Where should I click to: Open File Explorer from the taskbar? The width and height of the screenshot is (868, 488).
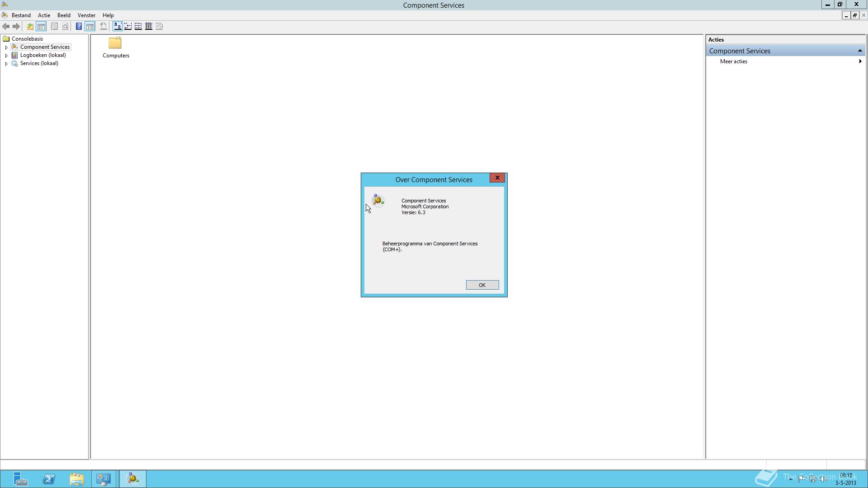pyautogui.click(x=76, y=479)
